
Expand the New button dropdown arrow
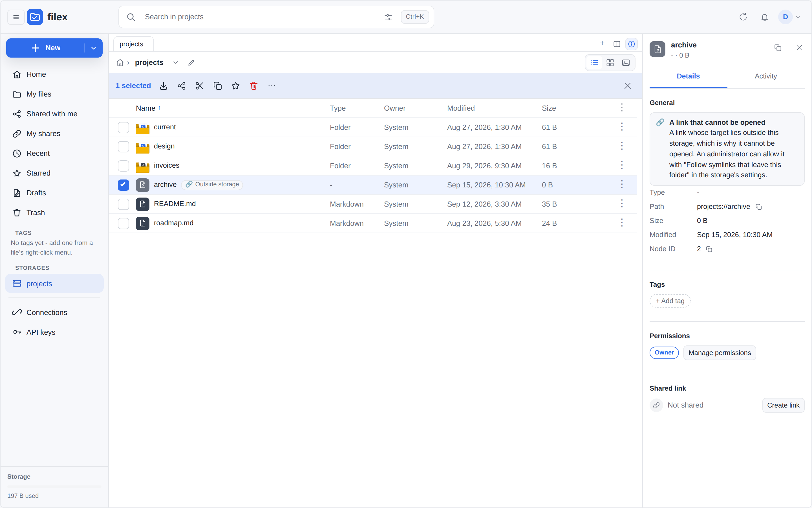pyautogui.click(x=94, y=48)
